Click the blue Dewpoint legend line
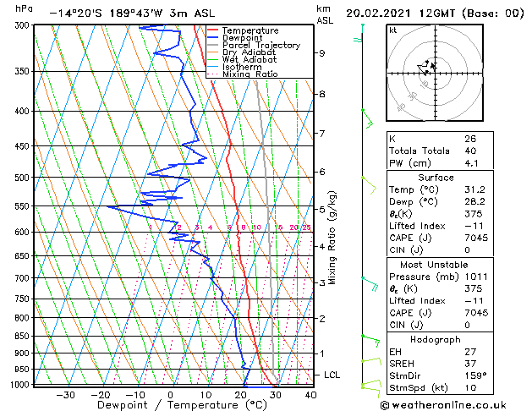The image size is (532, 411). coord(213,38)
